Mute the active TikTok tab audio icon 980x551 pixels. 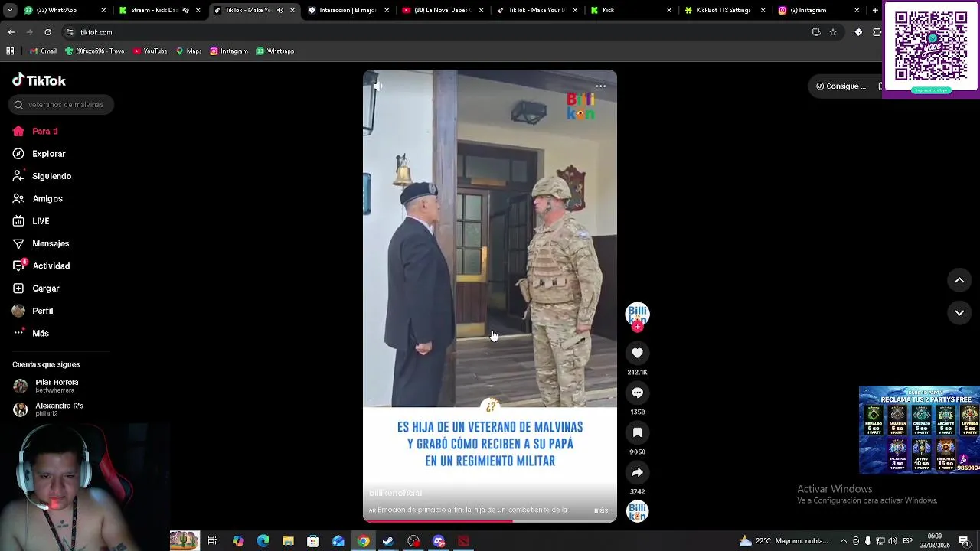pos(279,11)
